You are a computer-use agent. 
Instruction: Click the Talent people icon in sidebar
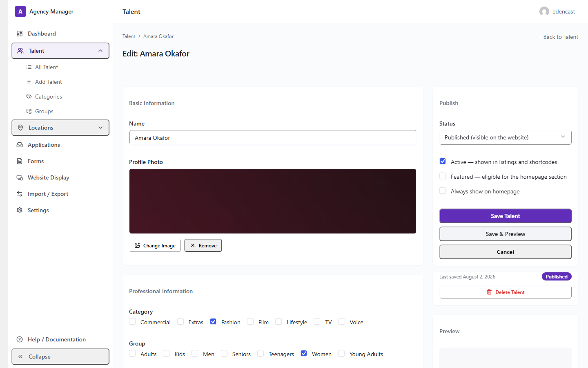click(20, 51)
